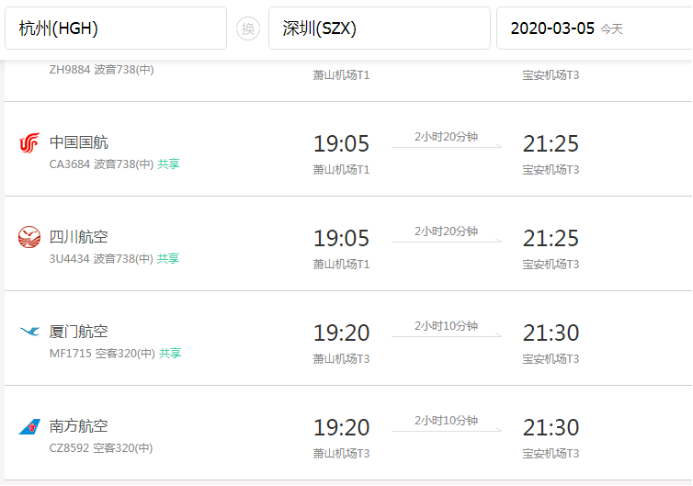Click 21:30 arrival time of China Southern
Image resolution: width=693 pixels, height=486 pixels.
point(551,427)
